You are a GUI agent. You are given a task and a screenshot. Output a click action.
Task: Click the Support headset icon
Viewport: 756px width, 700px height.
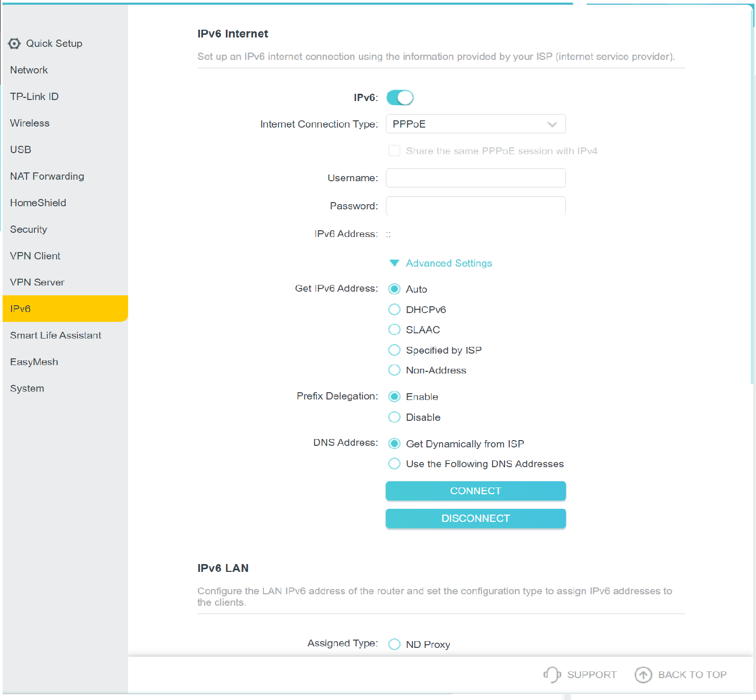tap(551, 674)
